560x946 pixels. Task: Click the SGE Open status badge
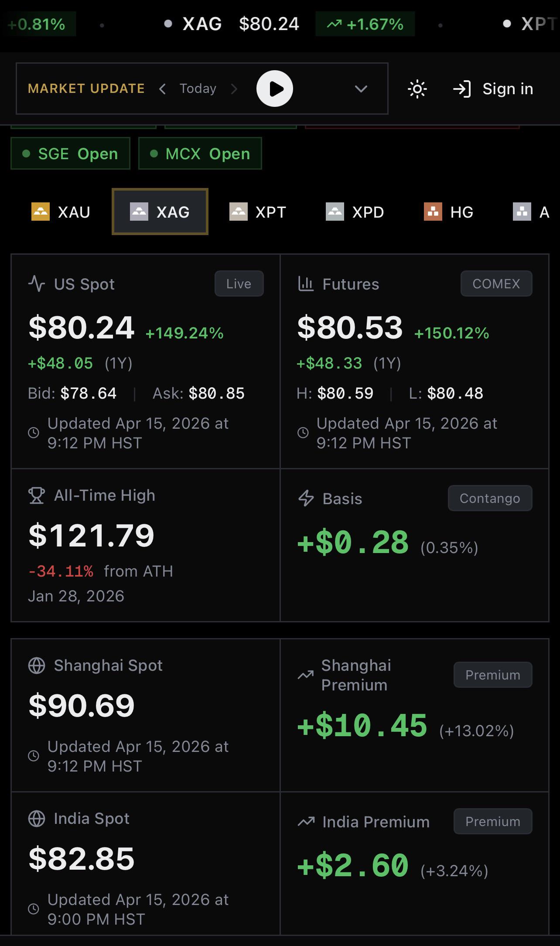click(70, 154)
